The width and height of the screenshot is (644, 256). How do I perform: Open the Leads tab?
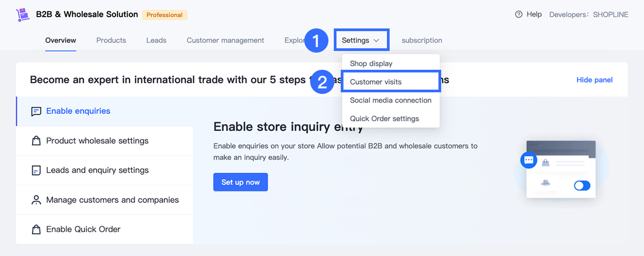pyautogui.click(x=156, y=40)
